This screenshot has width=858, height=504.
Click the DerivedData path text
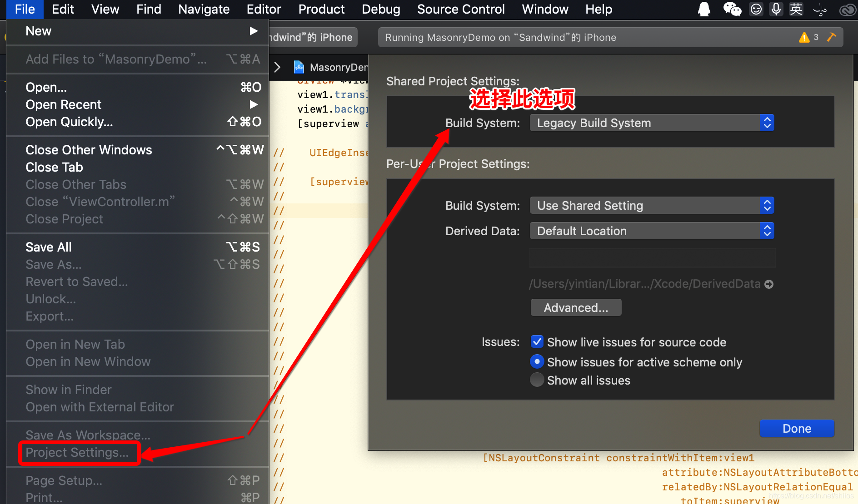pos(645,284)
